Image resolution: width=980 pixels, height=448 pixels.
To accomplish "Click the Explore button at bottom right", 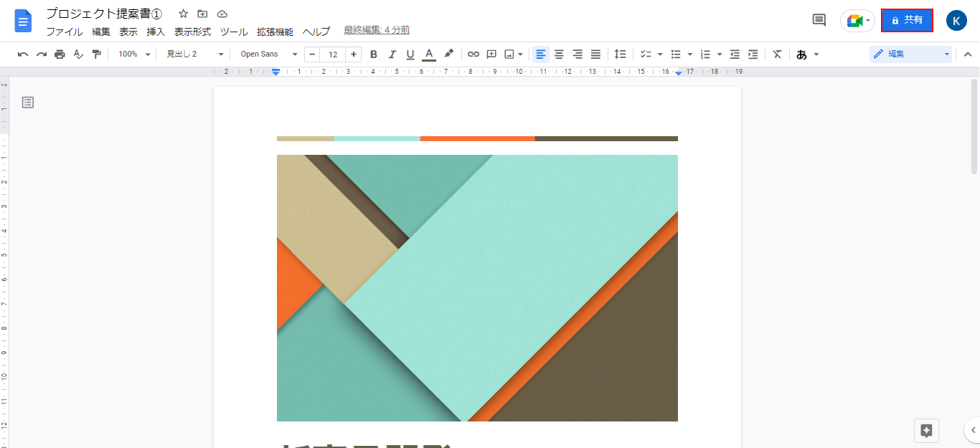I will (926, 431).
